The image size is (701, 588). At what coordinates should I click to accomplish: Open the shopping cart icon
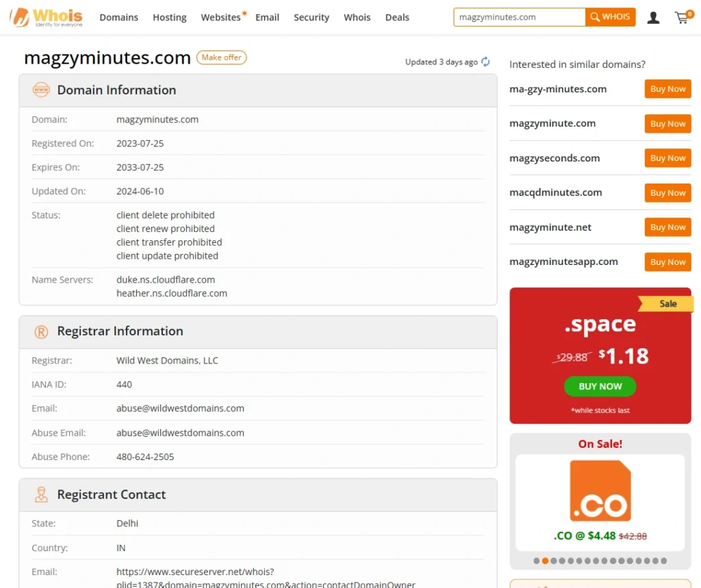[683, 17]
